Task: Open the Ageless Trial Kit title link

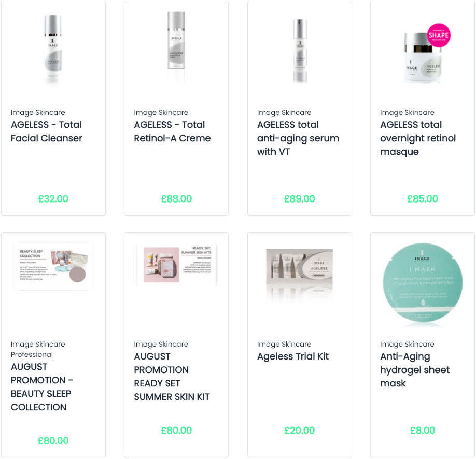Action: (293, 356)
